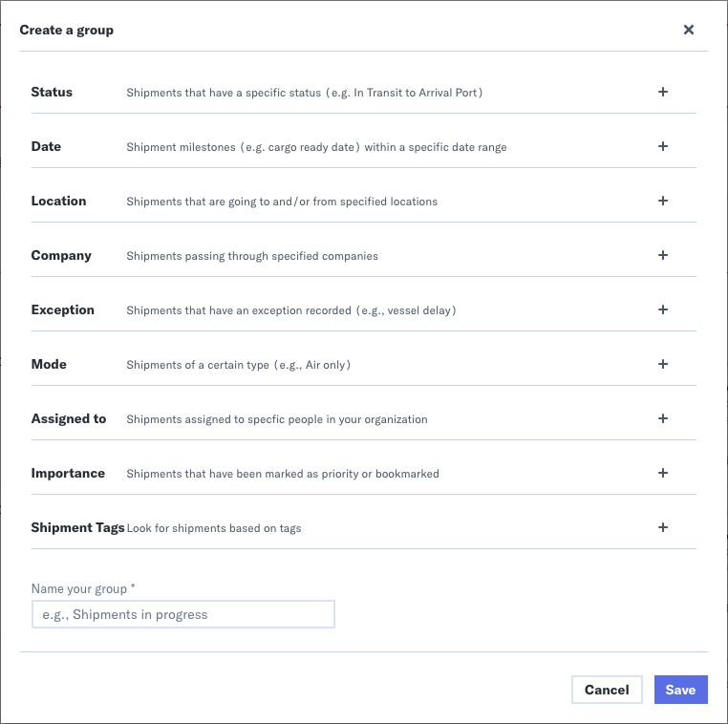Open the Mode filter row
Viewport: 728px width, 724px height.
pyautogui.click(x=49, y=365)
